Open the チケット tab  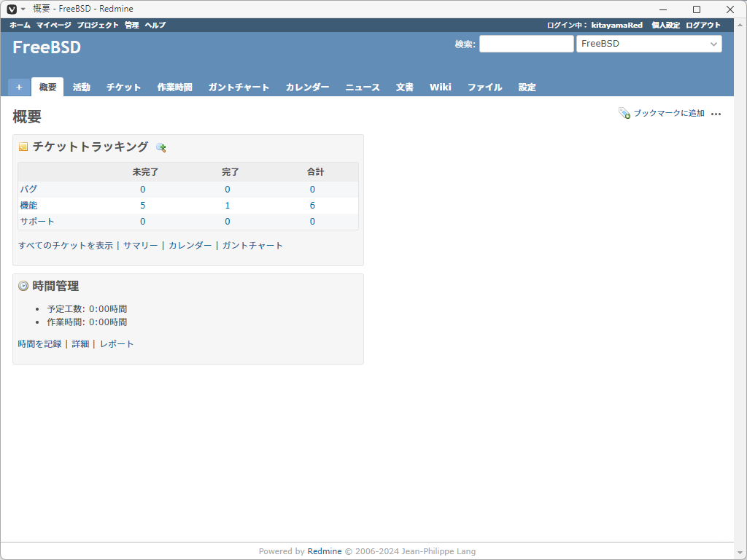click(123, 87)
